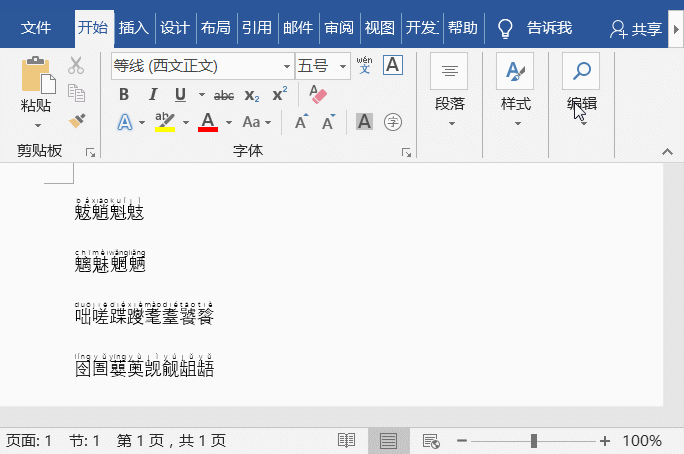Switch to Layout 布局 tab
Screen dimensions: 684x454
click(216, 28)
